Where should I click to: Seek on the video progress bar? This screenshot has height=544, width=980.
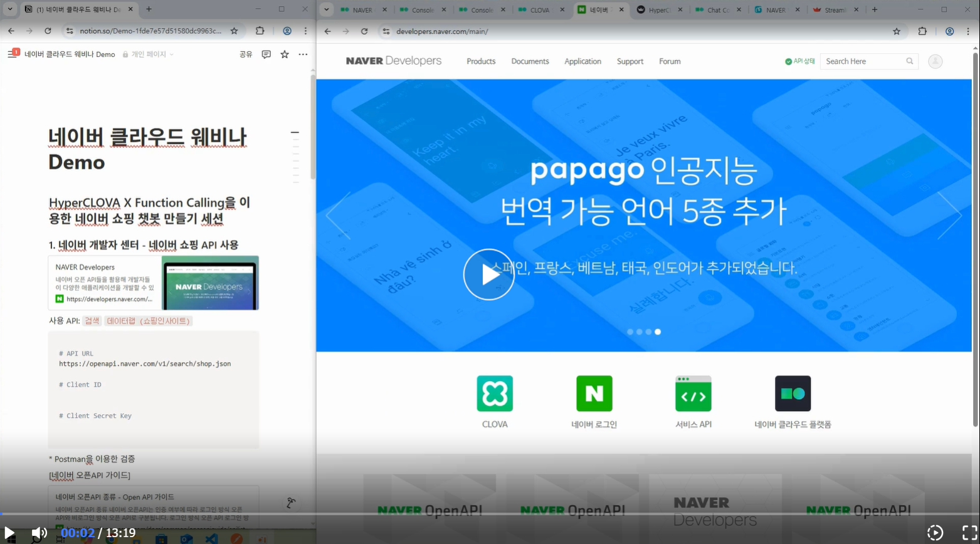[x=490, y=515]
